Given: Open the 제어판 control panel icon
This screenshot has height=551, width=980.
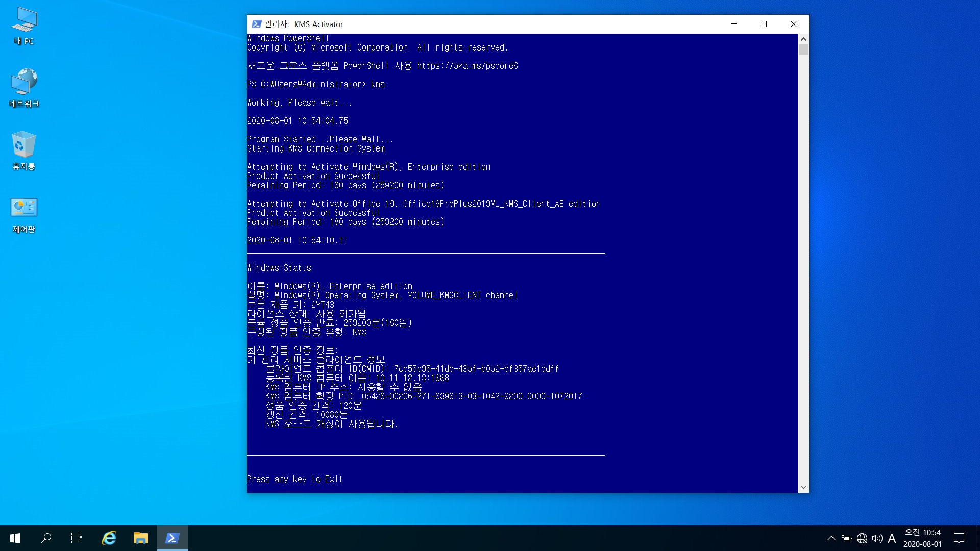Looking at the screenshot, I should (x=24, y=215).
